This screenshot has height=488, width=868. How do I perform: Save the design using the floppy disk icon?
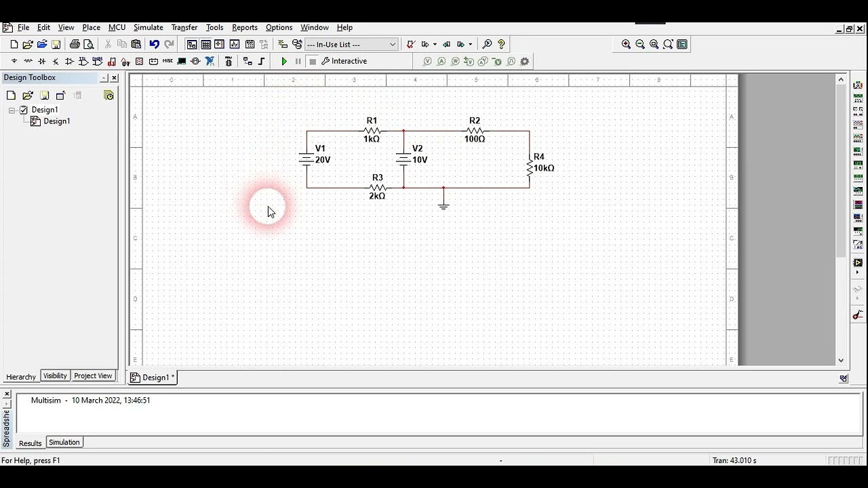(x=56, y=44)
